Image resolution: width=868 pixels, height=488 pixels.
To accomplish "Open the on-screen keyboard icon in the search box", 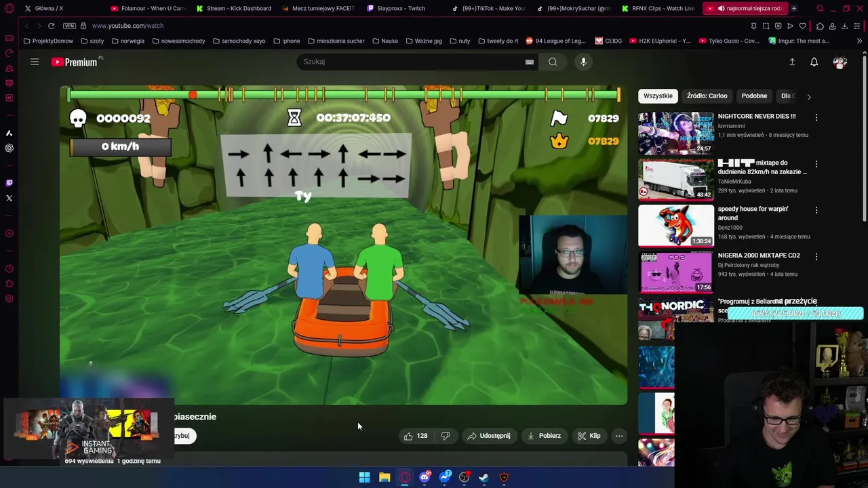I will tap(530, 62).
